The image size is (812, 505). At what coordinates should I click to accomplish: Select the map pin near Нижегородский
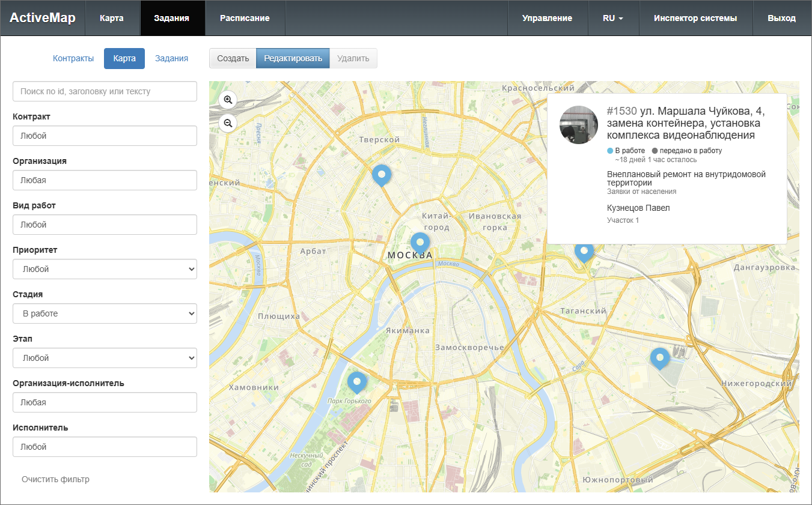660,358
